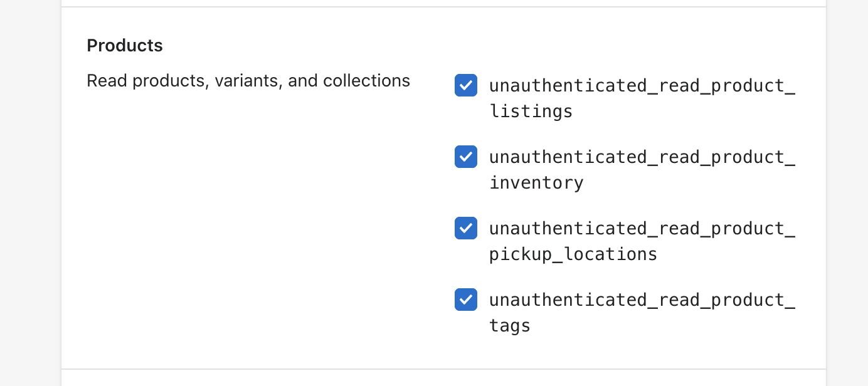Viewport: 868px width, 386px height.
Task: Click the unauthenticated_read_product_listings scope label text
Action: click(642, 98)
